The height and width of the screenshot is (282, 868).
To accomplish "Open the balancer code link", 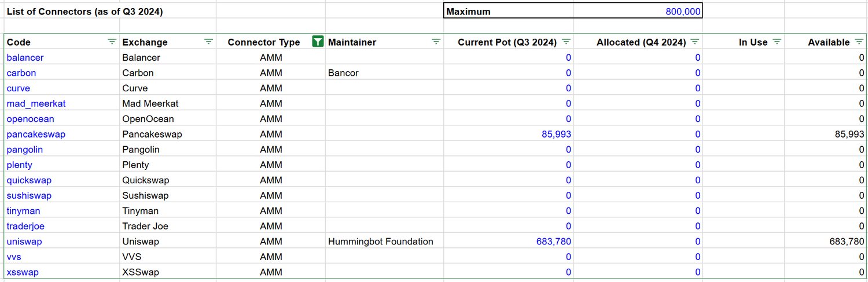I will coord(25,57).
